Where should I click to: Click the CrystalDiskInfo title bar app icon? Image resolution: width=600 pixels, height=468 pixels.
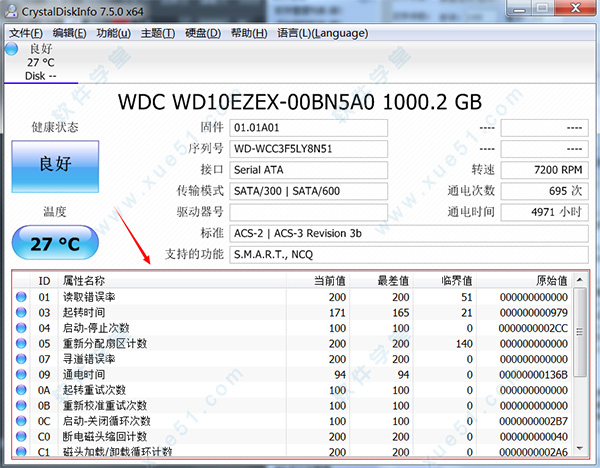click(10, 10)
